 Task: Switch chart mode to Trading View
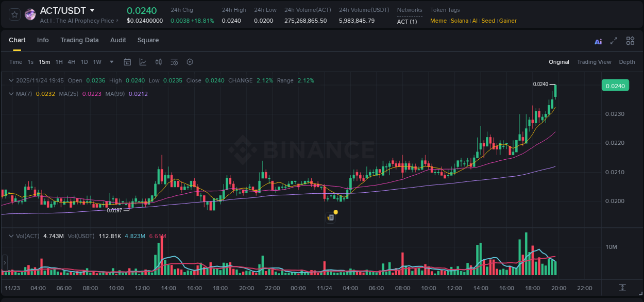tap(594, 62)
